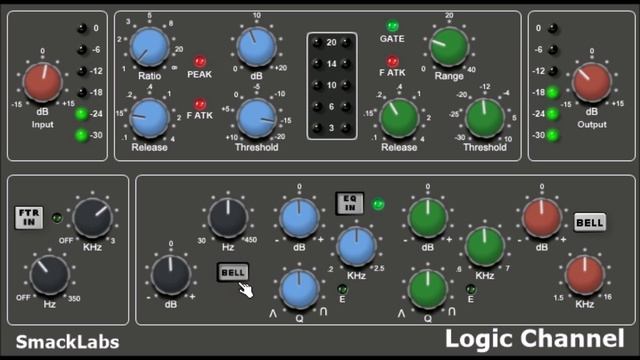Toggle the E LED under green KHz knob
Image resolution: width=640 pixels, height=360 pixels.
(x=471, y=289)
